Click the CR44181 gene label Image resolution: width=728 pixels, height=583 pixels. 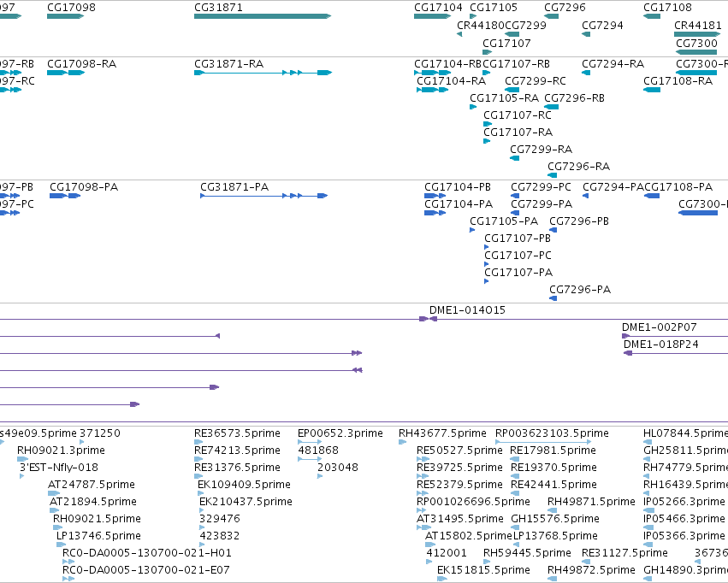[698, 25]
